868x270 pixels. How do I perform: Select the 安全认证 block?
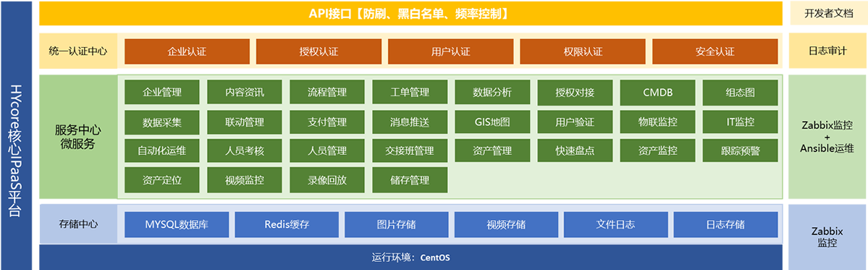point(715,51)
